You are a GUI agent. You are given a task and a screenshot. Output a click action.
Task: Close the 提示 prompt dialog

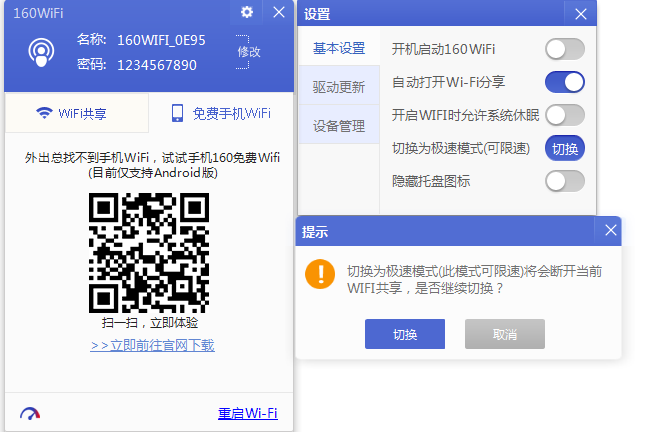click(x=610, y=231)
